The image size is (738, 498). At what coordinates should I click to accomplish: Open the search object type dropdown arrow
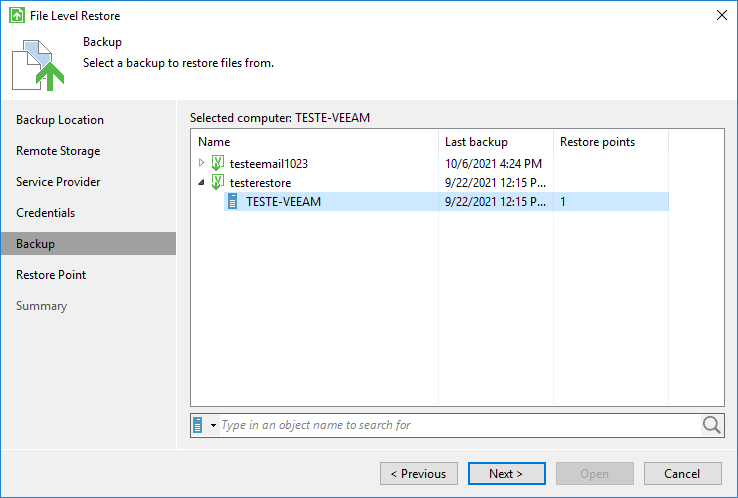(213, 426)
